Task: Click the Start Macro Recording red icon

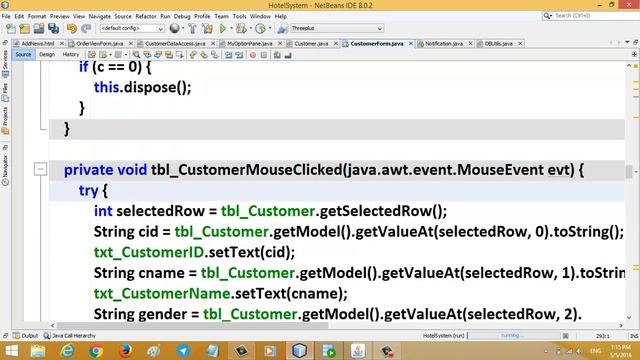Action: point(253,55)
